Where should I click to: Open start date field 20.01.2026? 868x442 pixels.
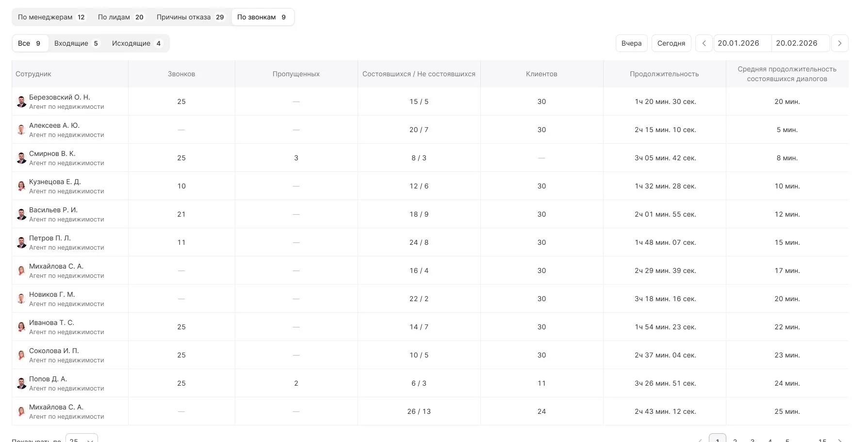click(x=742, y=43)
